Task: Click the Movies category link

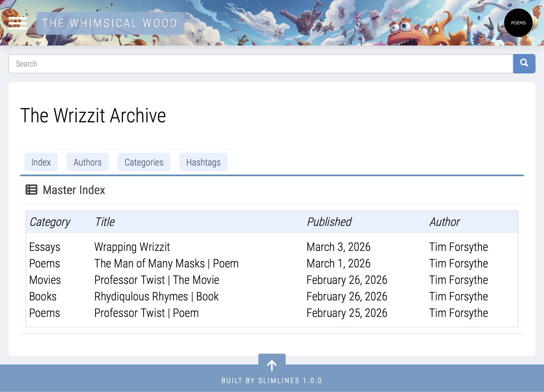Action: (x=45, y=280)
